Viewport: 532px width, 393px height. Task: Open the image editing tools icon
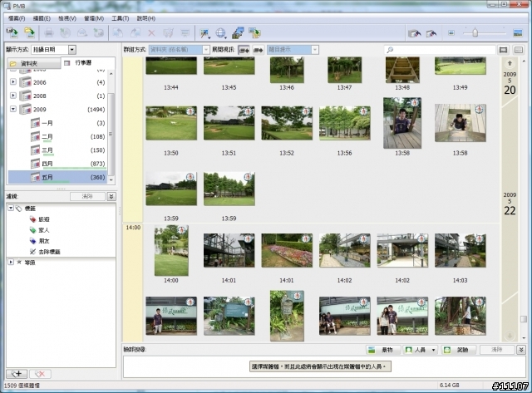[204, 33]
